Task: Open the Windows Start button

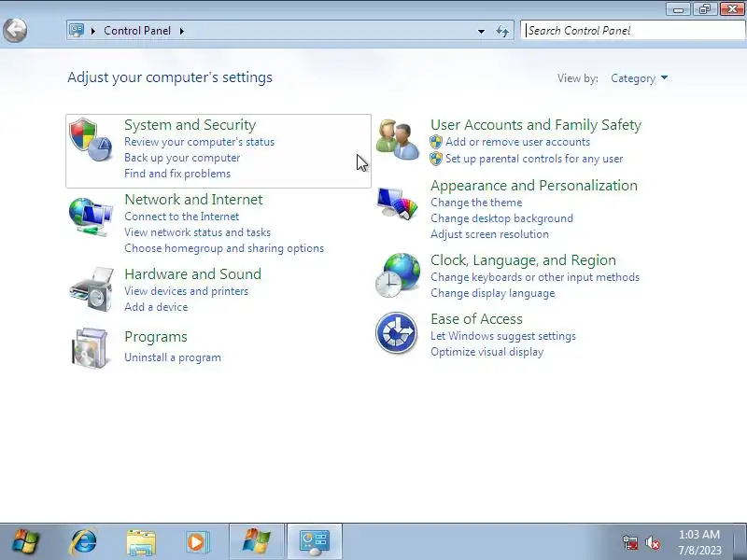Action: pos(26,542)
